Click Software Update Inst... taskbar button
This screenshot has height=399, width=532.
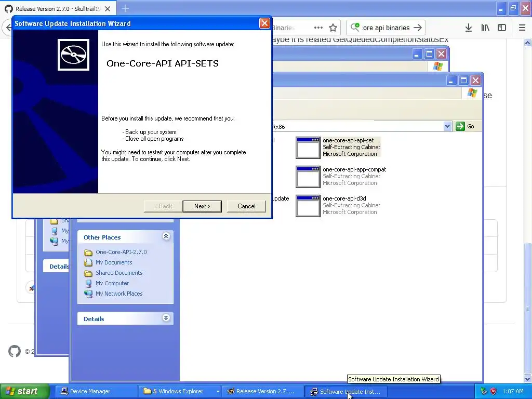click(x=345, y=391)
